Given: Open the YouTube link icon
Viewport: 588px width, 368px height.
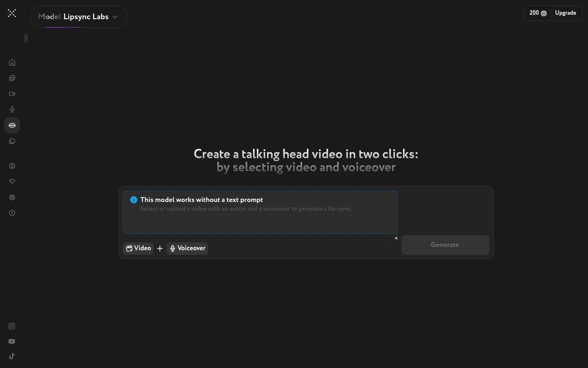Looking at the screenshot, I should tap(12, 341).
